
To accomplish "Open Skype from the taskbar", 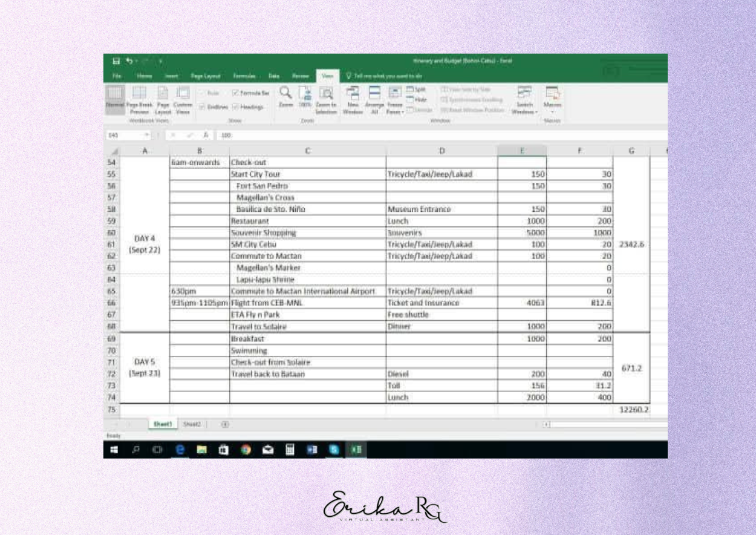I will click(x=333, y=450).
